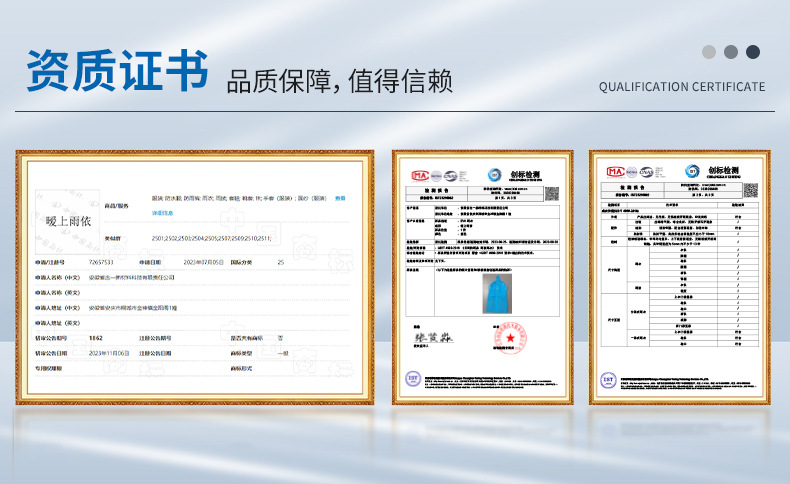Open the gold-framed trademark registration certificate
The height and width of the screenshot is (484, 790).
pyautogui.click(x=195, y=277)
